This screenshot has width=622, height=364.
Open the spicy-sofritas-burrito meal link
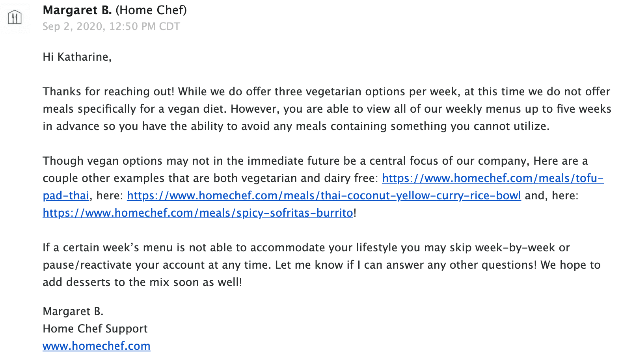click(198, 213)
